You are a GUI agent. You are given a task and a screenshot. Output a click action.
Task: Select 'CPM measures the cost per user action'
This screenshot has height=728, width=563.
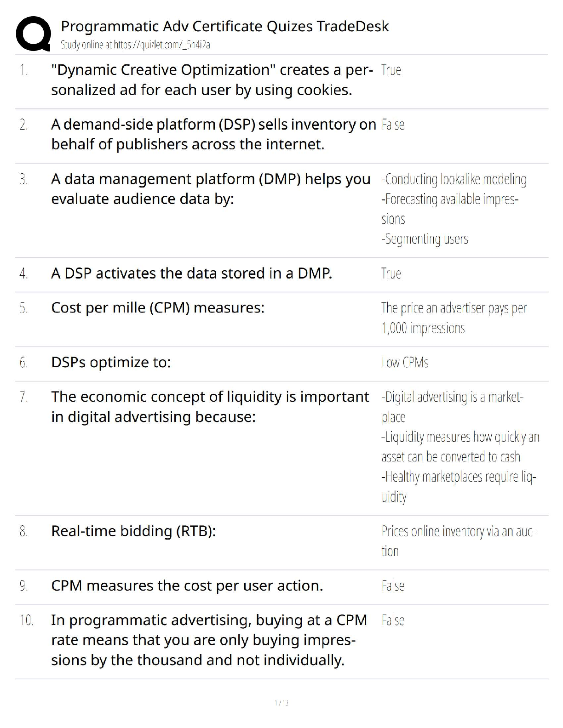(x=187, y=586)
